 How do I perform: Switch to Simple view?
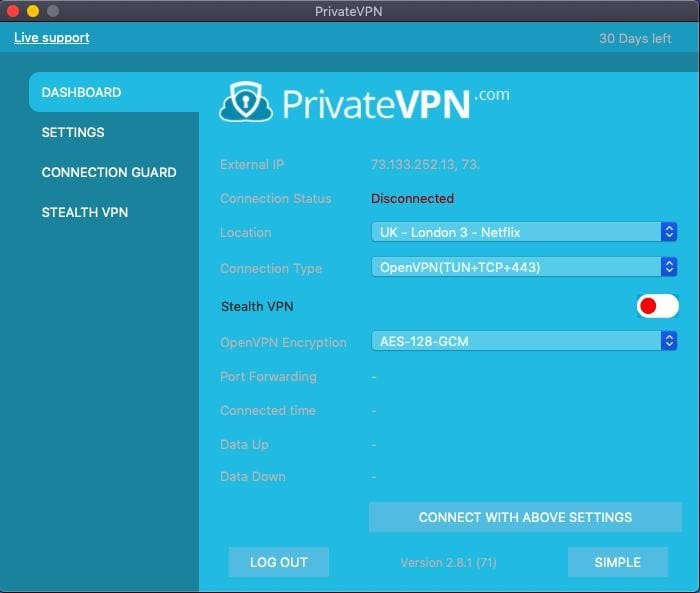[x=617, y=562]
